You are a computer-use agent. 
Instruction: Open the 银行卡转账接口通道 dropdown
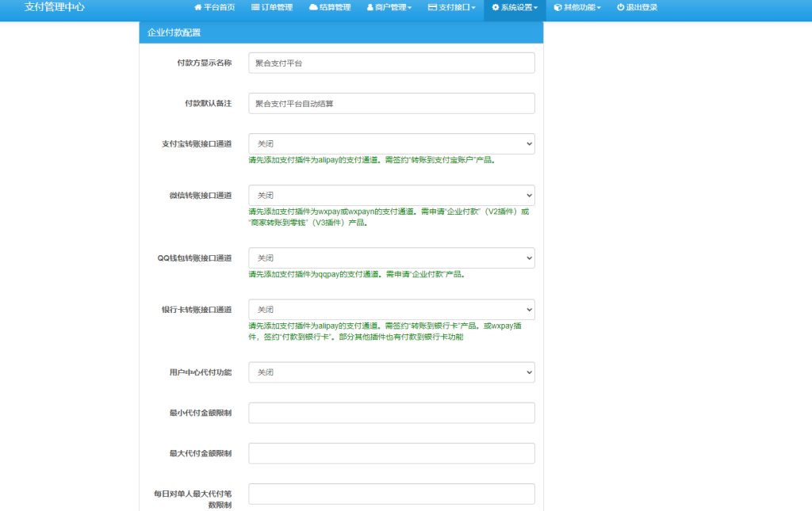392,310
